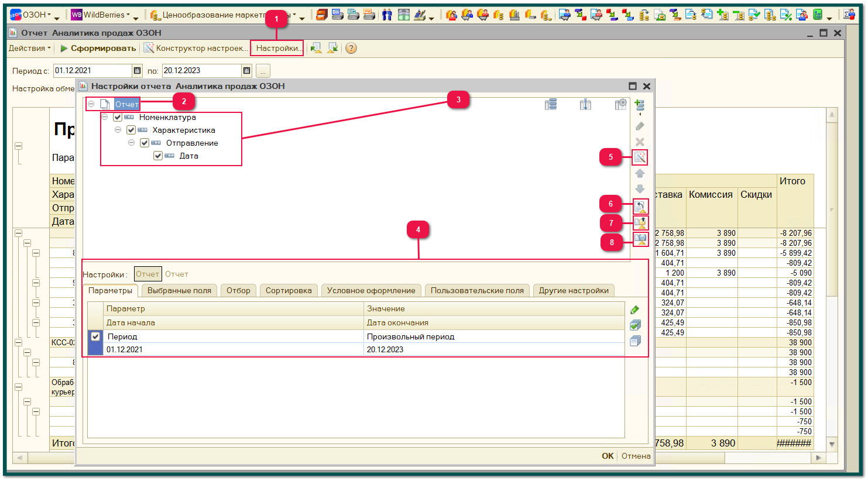
Task: Open Конструктор настроек
Action: 196,48
